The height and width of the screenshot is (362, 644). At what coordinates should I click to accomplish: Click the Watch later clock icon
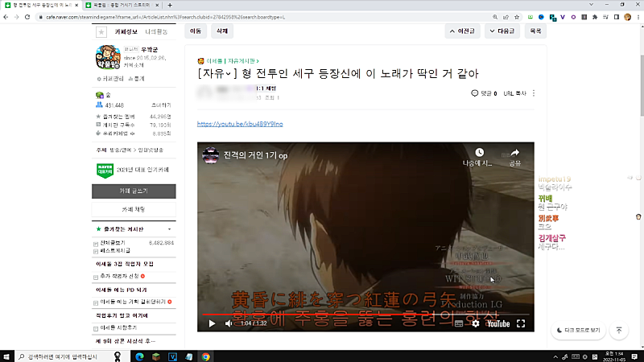[x=479, y=153]
